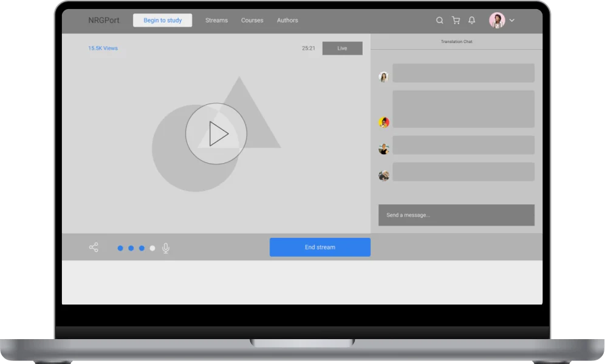Click the Live status button
The image size is (605, 364).
[x=342, y=48]
